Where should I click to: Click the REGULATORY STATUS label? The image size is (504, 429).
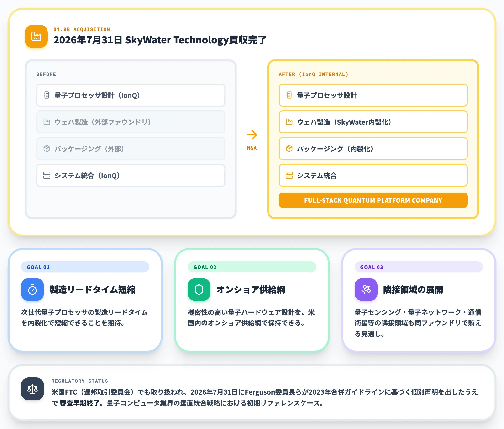(x=80, y=381)
